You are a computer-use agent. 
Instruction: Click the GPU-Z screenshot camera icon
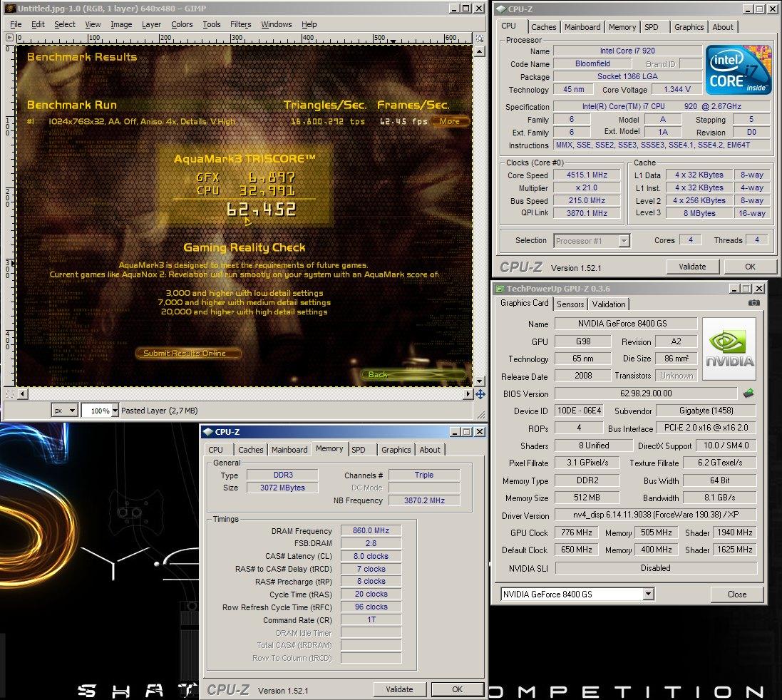(754, 303)
